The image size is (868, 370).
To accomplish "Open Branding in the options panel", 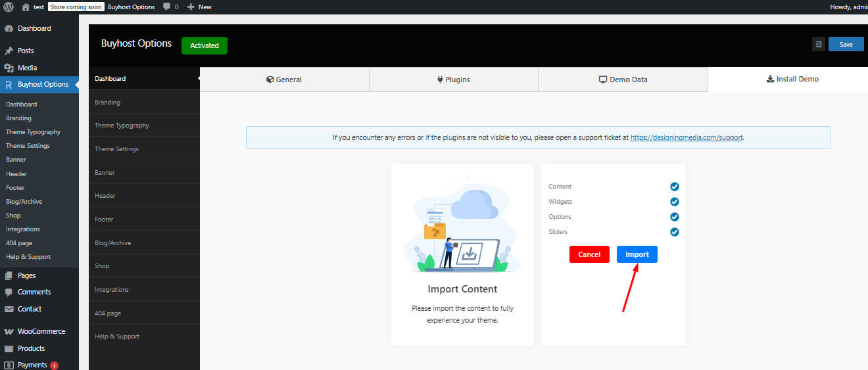I will (x=144, y=103).
